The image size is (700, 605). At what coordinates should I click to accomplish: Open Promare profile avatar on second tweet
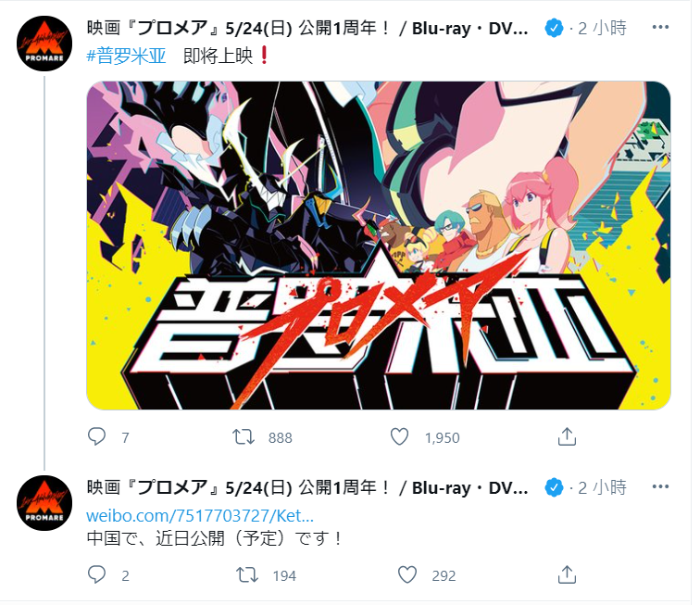[x=44, y=503]
